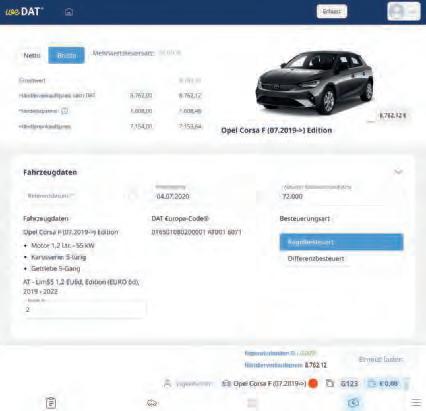The height and width of the screenshot is (411, 426).
Task: Click the Erfasst button in header
Action: (332, 12)
